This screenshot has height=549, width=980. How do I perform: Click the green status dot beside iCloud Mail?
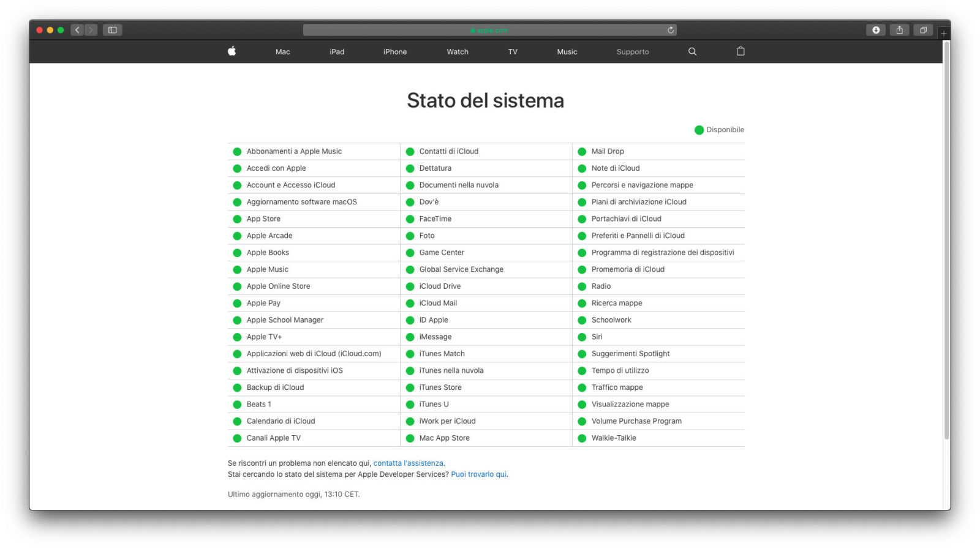410,304
